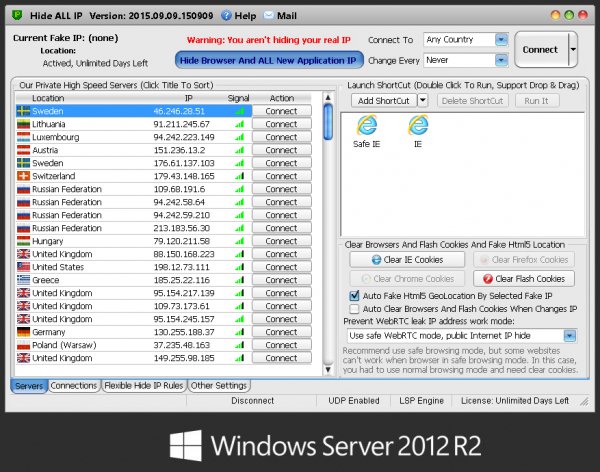Select the Austria server row text
Viewport: 600px width, 472px height.
(x=45, y=150)
